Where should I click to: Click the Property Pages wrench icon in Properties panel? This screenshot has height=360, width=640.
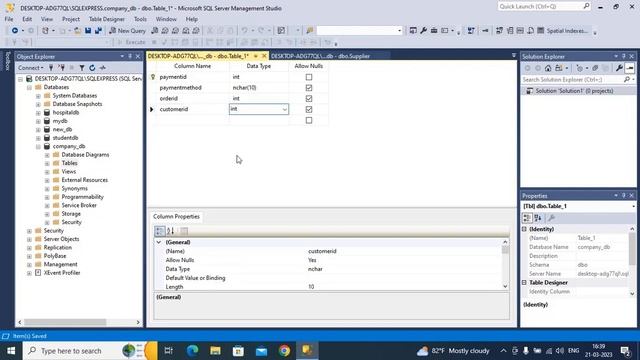[551, 218]
